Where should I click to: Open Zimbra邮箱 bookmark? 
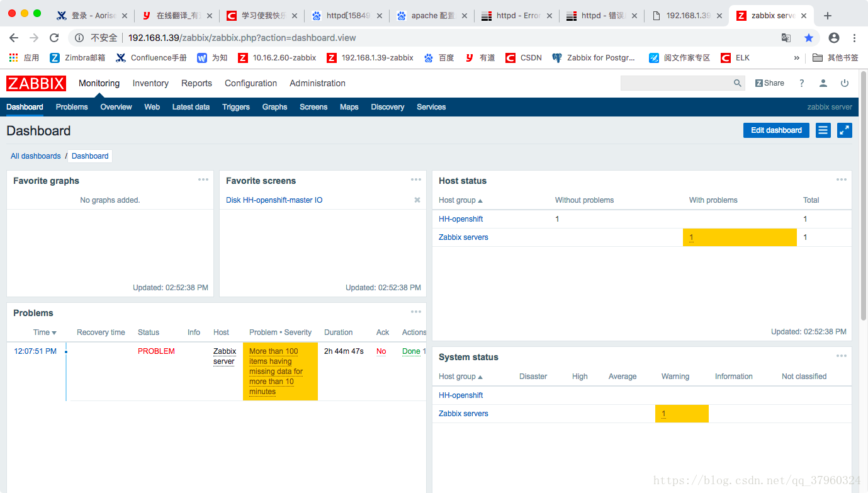(x=77, y=57)
